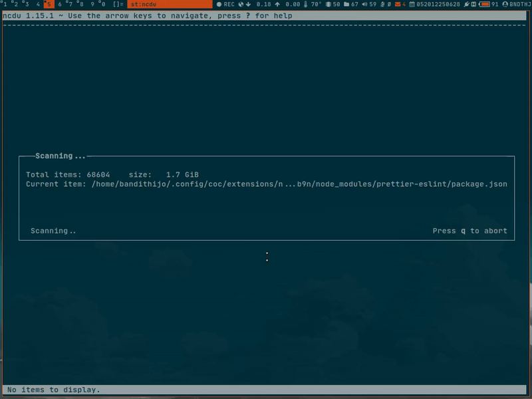532x399 pixels.
Task: Click the ncdu help hint header line
Action: point(148,16)
